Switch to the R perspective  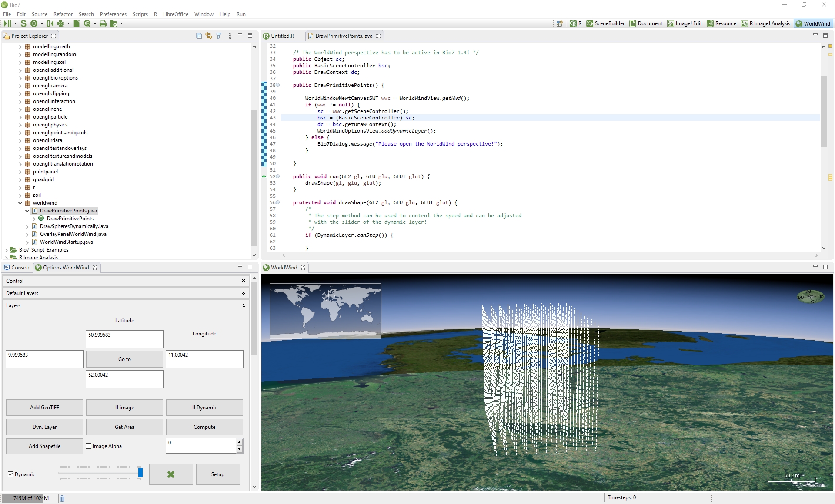tap(576, 23)
